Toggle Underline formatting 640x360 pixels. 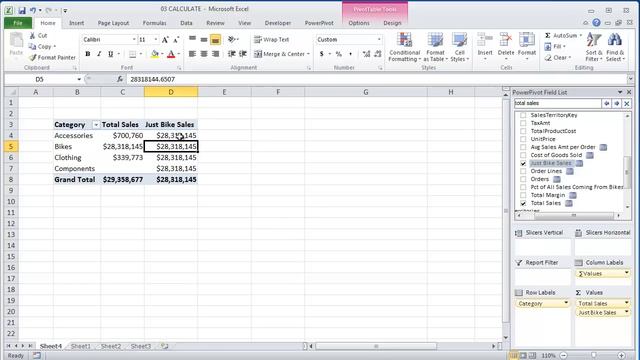pos(110,54)
